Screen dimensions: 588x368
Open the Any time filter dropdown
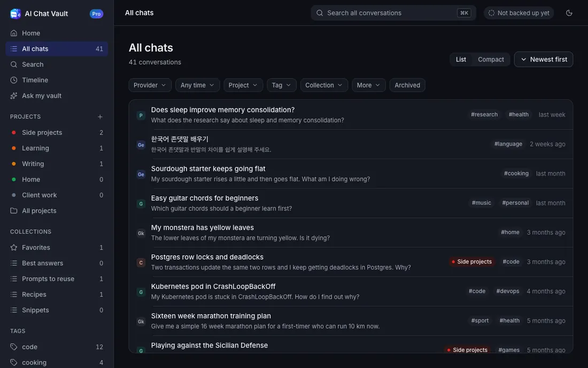pos(197,85)
